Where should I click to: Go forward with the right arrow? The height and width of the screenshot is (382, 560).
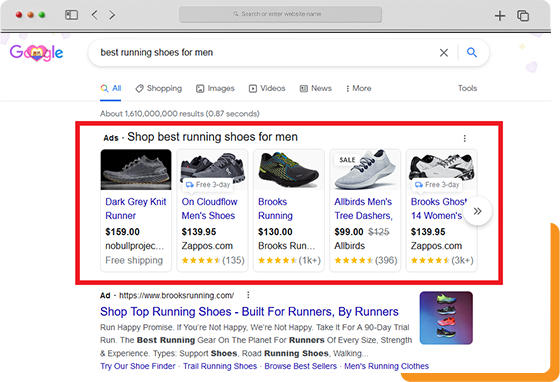[x=112, y=15]
